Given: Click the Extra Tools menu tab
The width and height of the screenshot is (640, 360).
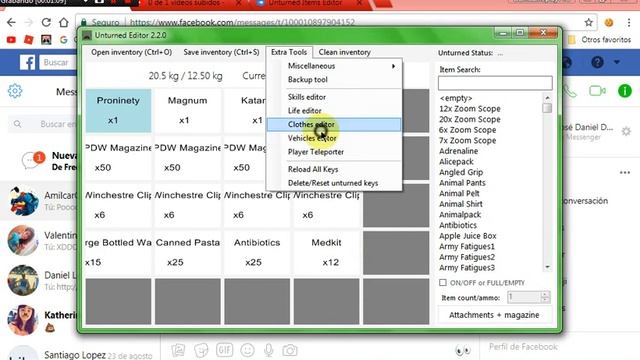Looking at the screenshot, I should [289, 52].
